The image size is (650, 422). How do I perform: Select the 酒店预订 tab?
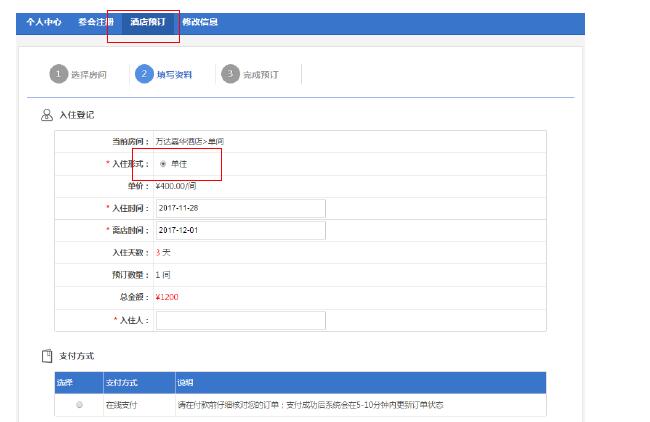point(148,22)
